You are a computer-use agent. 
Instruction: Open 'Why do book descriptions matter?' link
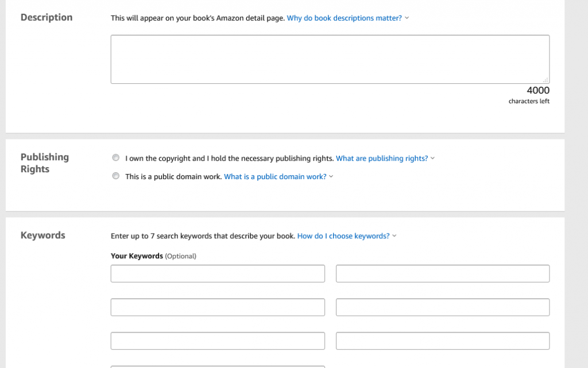(x=345, y=18)
